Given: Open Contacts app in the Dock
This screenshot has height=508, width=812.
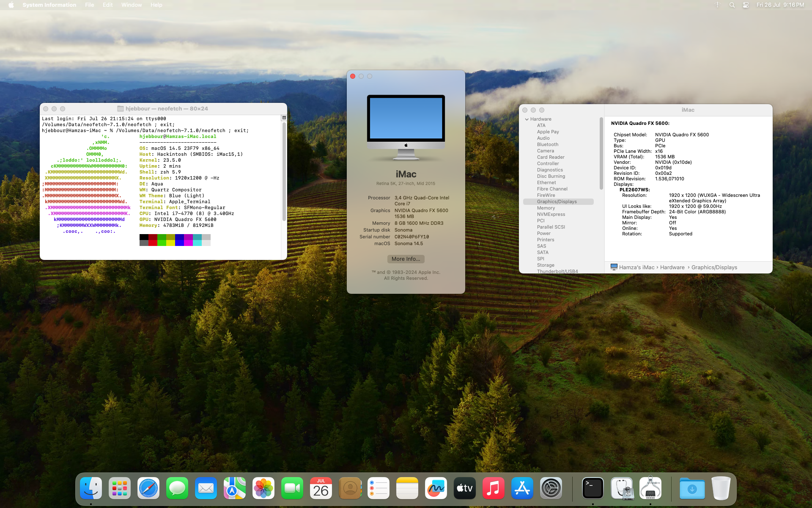Looking at the screenshot, I should (350, 489).
